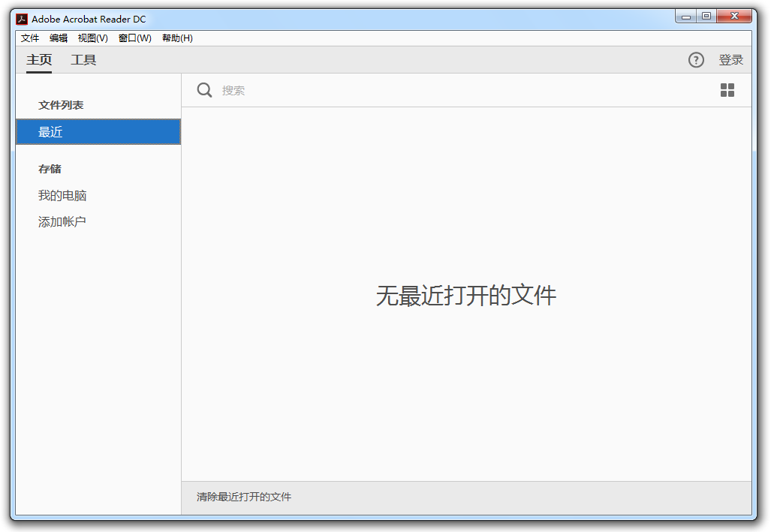Open the 编辑 menu

tap(59, 38)
